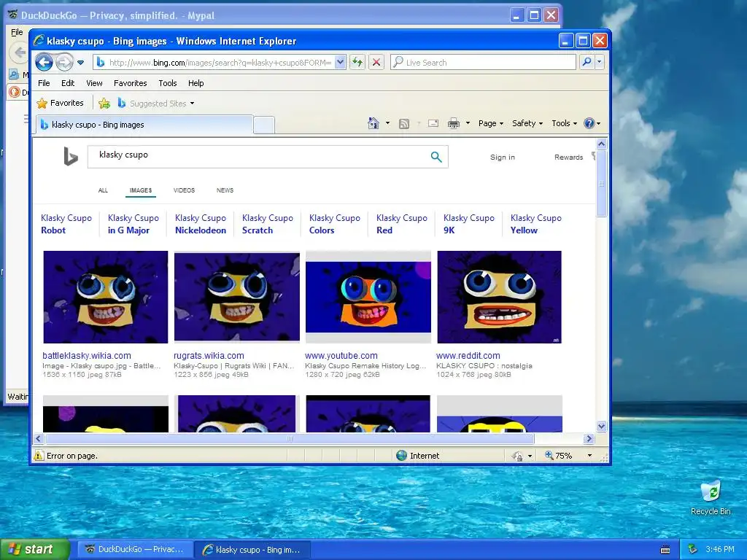The height and width of the screenshot is (560, 747).
Task: Expand the zoom level dropdown arrow
Action: pos(589,456)
